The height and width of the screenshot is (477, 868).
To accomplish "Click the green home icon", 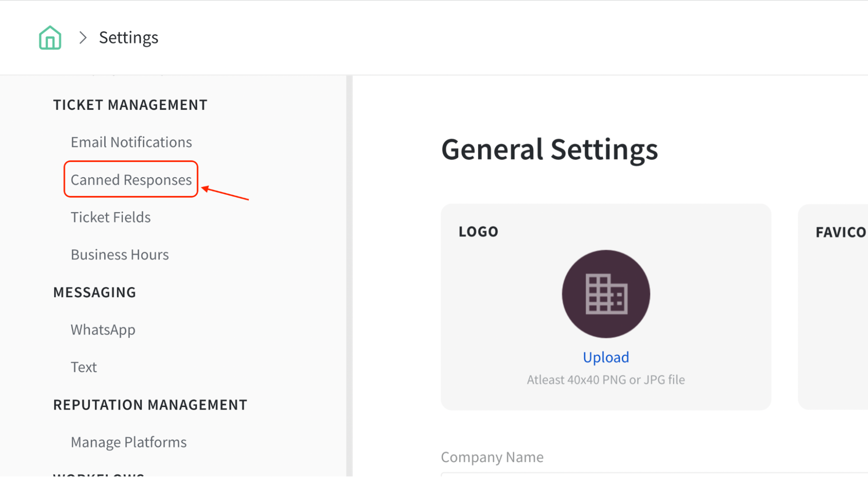I will [50, 38].
